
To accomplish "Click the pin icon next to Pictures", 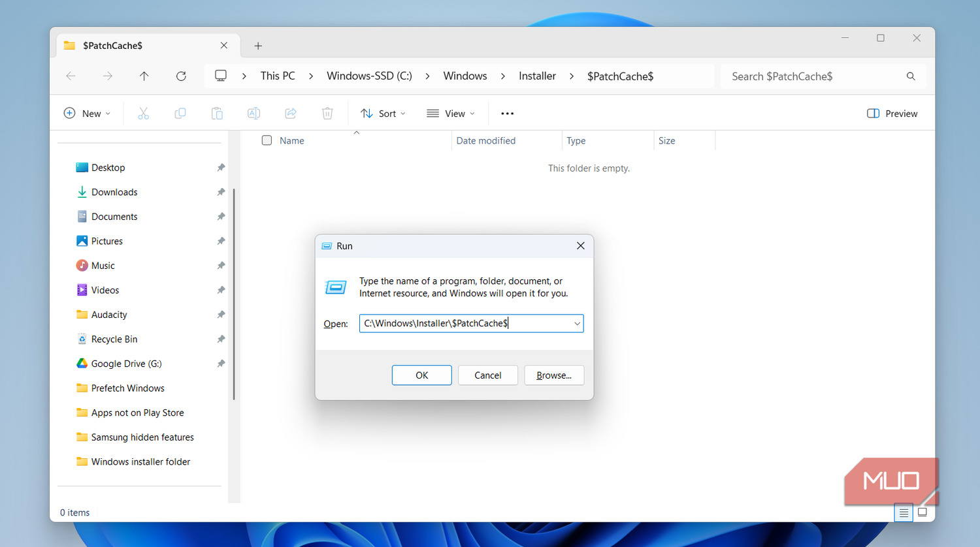I will coord(221,241).
